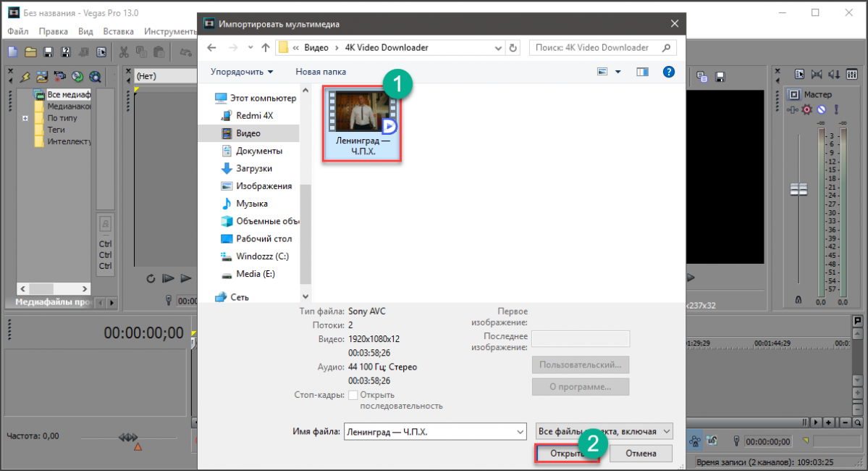Click the Extract Audio from CD icon

pyautogui.click(x=77, y=77)
